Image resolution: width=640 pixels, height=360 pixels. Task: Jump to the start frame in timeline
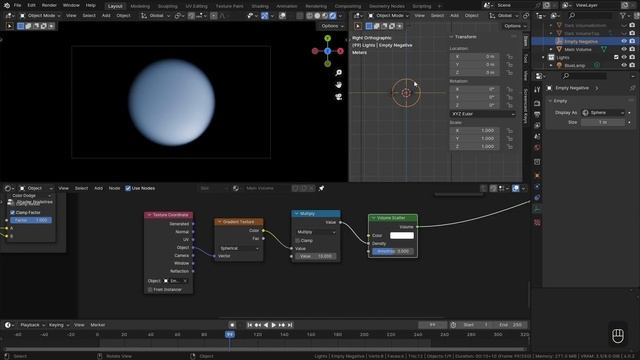click(x=249, y=325)
